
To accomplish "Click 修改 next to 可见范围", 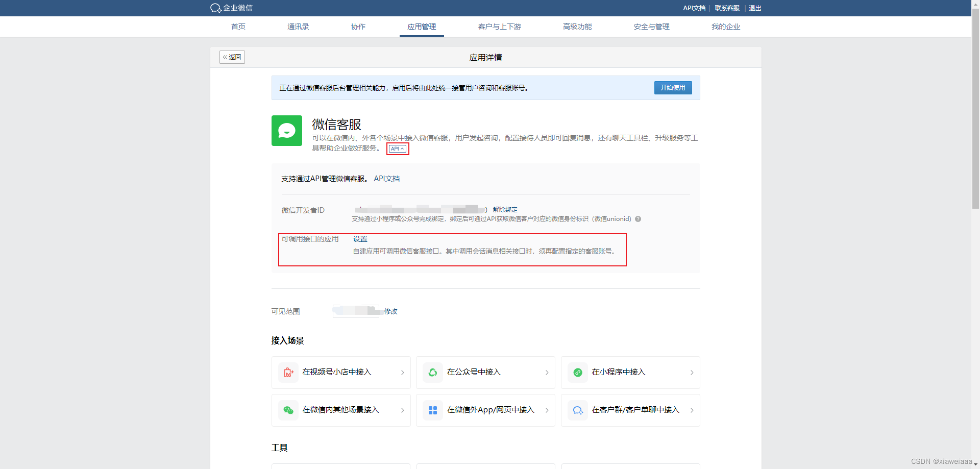I will pyautogui.click(x=391, y=311).
